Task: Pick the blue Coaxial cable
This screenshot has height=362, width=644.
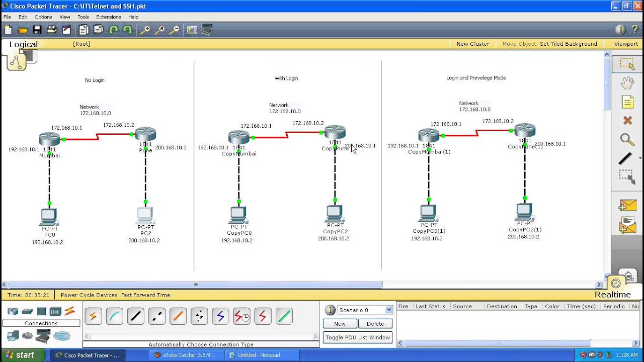Action: coord(220,316)
